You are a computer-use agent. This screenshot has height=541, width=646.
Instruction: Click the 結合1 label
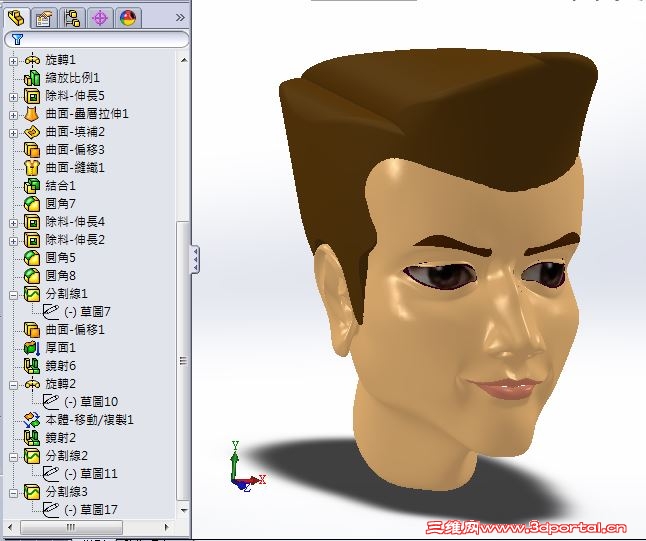(61, 186)
